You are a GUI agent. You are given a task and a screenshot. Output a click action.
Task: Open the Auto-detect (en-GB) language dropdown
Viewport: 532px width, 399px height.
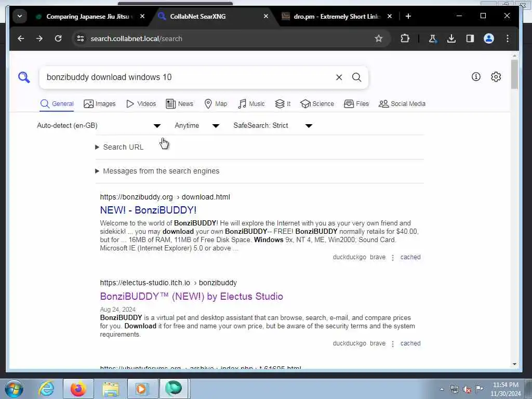(x=99, y=126)
